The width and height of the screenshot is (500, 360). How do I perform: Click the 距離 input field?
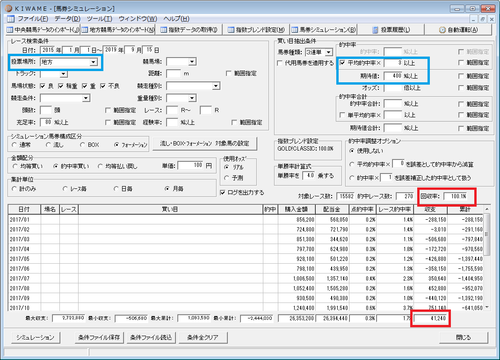pos(174,74)
